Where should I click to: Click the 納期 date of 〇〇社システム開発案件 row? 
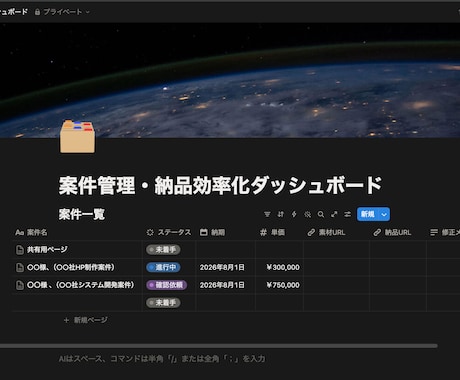click(226, 285)
